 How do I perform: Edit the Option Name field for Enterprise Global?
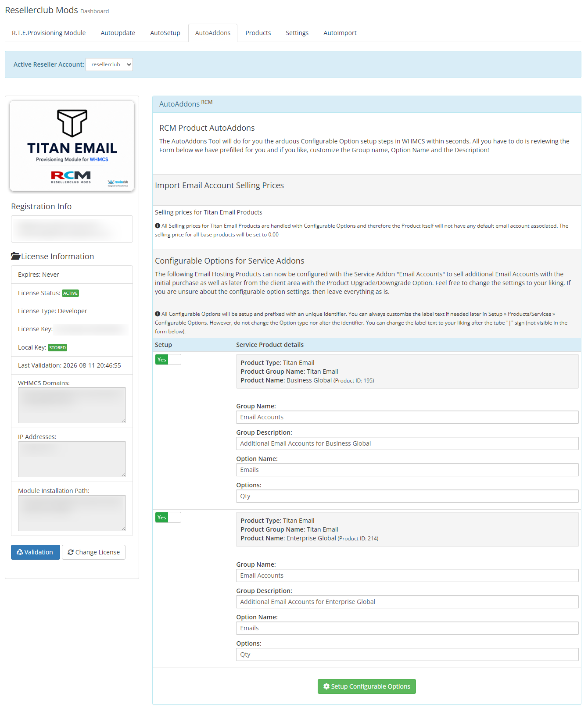click(407, 628)
